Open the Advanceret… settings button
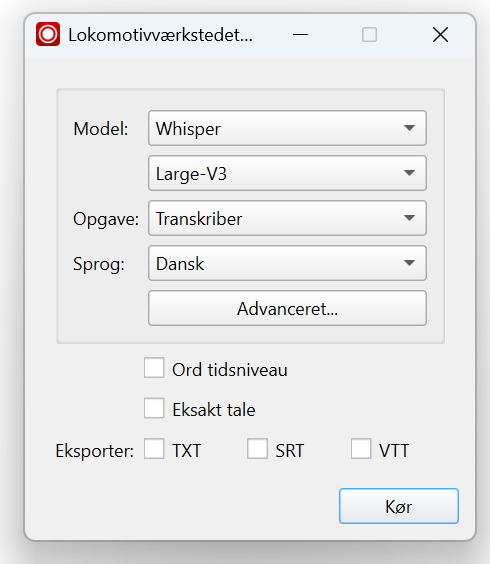Screen dimensions: 490x564 click(287, 308)
